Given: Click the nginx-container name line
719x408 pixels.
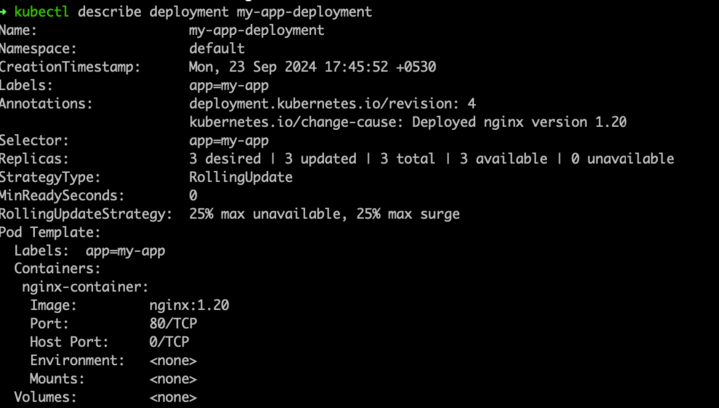Looking at the screenshot, I should pyautogui.click(x=85, y=287).
